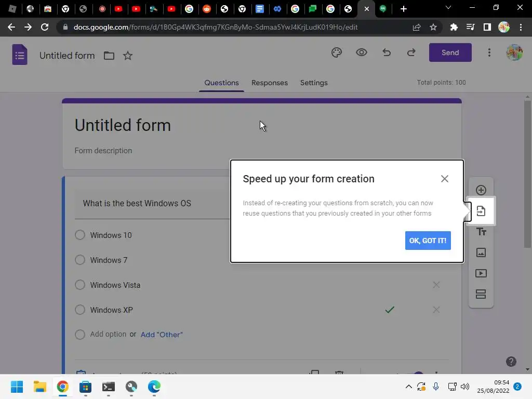
Task: Switch to the Responses tab
Action: click(270, 83)
